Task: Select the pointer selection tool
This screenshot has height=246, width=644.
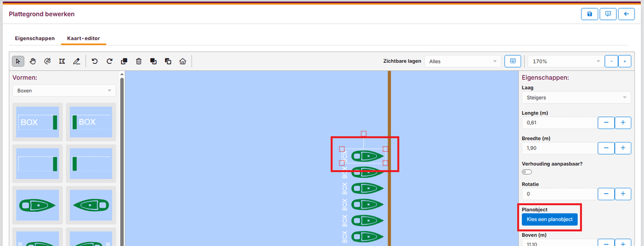Action: [18, 61]
